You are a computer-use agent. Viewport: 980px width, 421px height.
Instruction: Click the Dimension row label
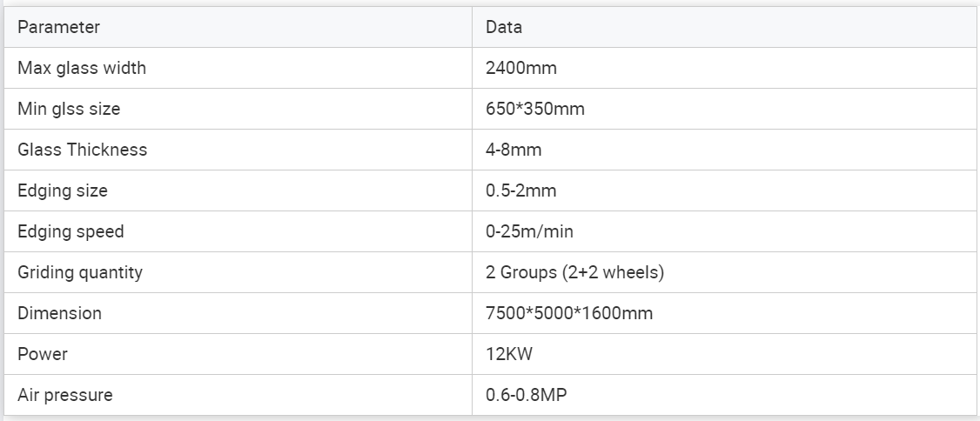click(x=59, y=313)
